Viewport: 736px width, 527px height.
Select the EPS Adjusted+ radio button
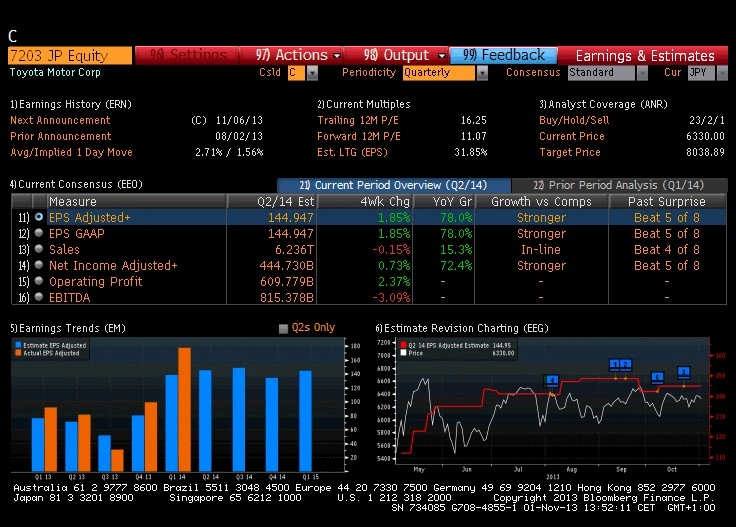[39, 217]
